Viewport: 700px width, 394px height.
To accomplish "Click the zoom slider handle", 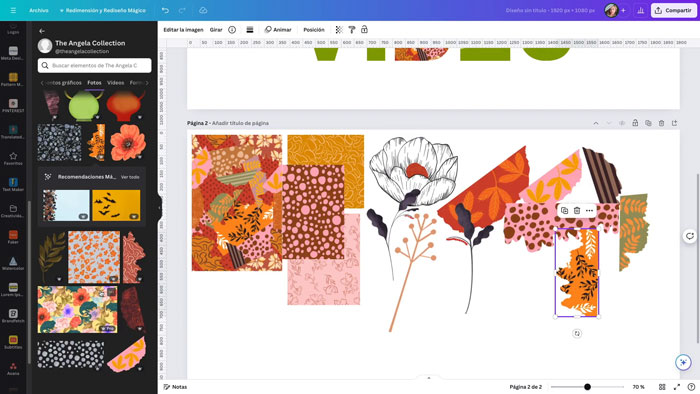I will (588, 387).
